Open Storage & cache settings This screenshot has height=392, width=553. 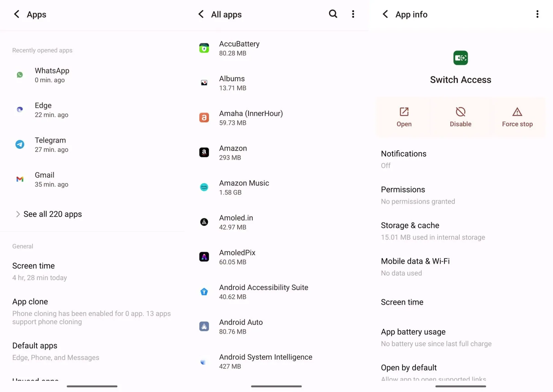click(x=410, y=230)
